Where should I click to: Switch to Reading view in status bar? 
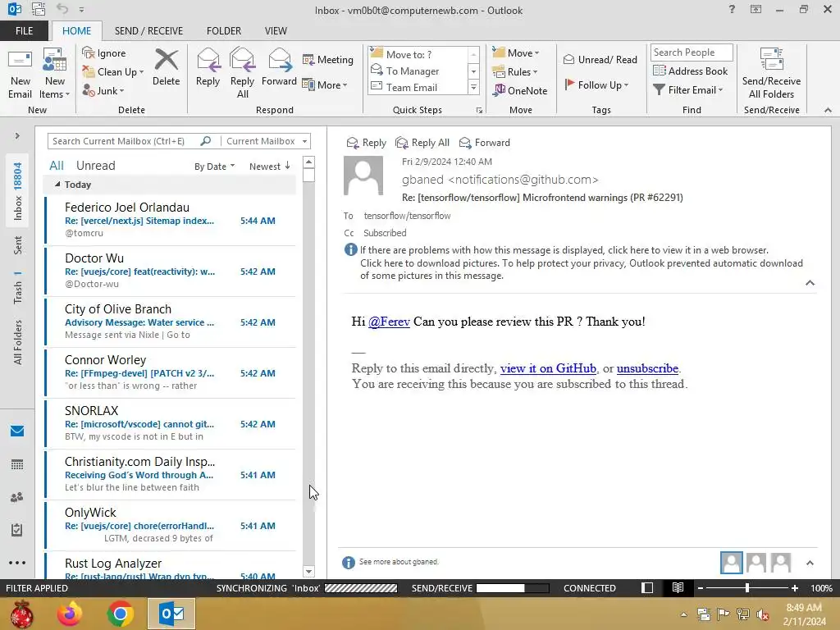coord(678,587)
